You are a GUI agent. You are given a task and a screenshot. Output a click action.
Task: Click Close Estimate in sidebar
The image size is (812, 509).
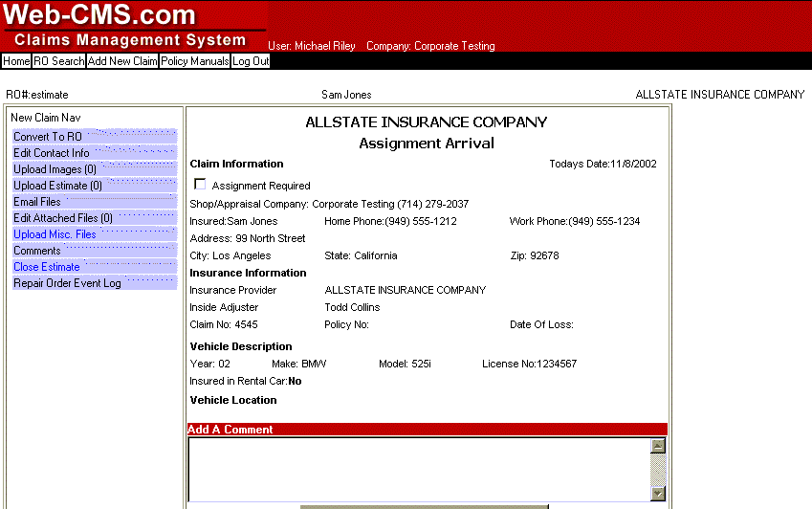pos(47,267)
